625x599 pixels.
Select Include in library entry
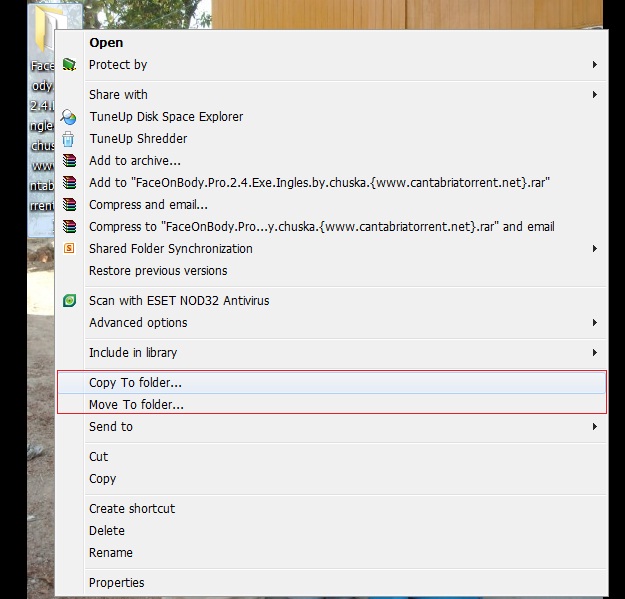click(x=332, y=353)
